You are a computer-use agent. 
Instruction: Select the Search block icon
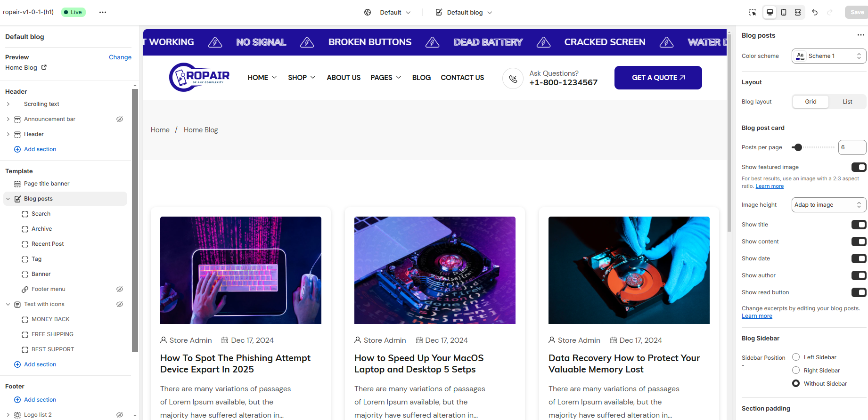click(25, 214)
